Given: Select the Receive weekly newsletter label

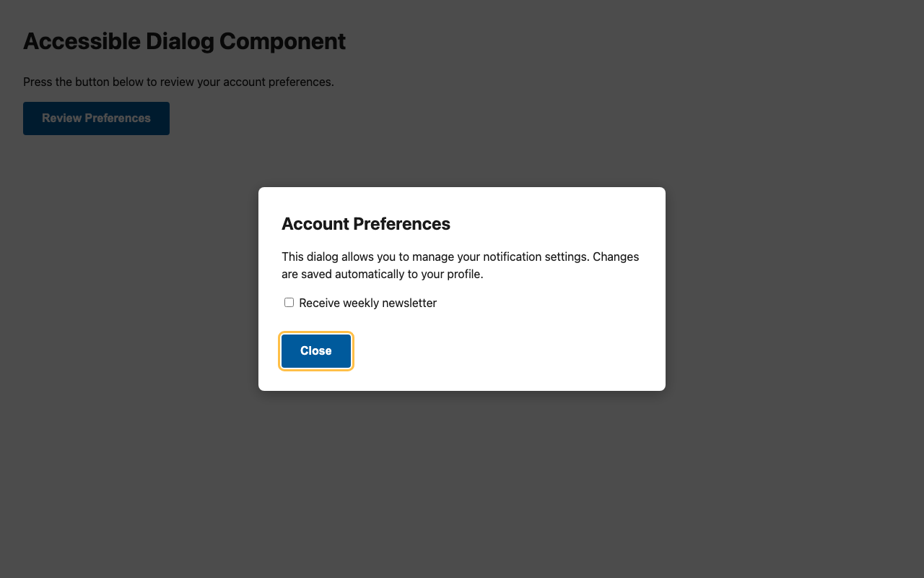Looking at the screenshot, I should [367, 303].
